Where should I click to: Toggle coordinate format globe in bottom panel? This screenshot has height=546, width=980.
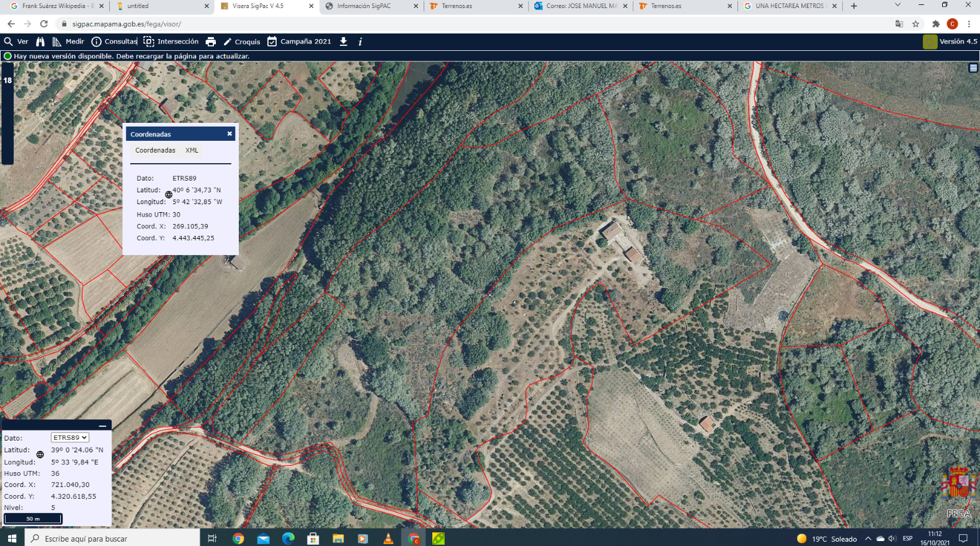(x=40, y=455)
